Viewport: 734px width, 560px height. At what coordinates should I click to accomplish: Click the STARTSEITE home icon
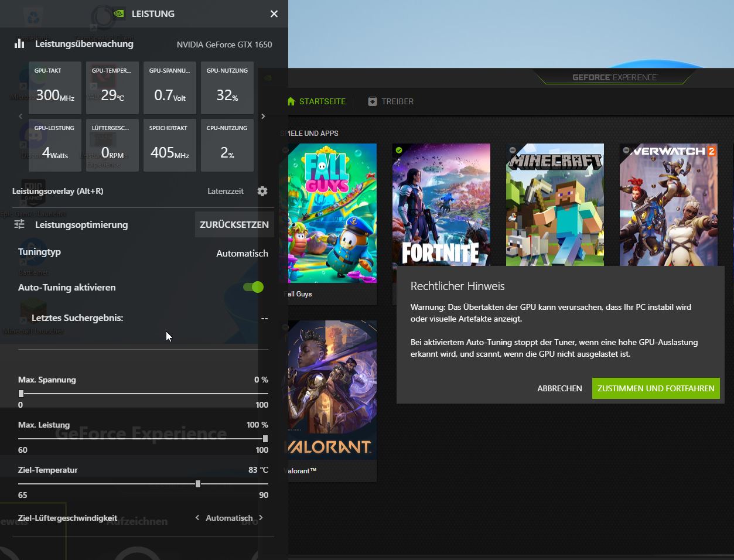click(291, 101)
